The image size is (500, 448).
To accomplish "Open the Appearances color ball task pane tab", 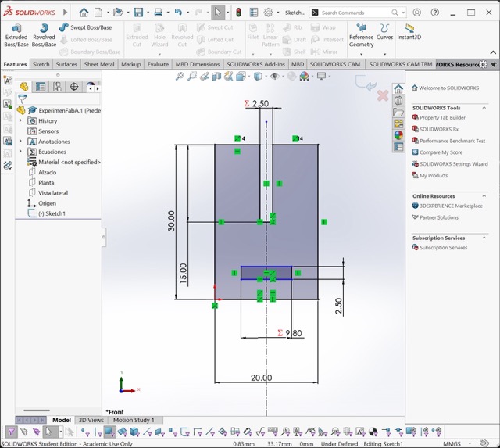I will click(398, 135).
